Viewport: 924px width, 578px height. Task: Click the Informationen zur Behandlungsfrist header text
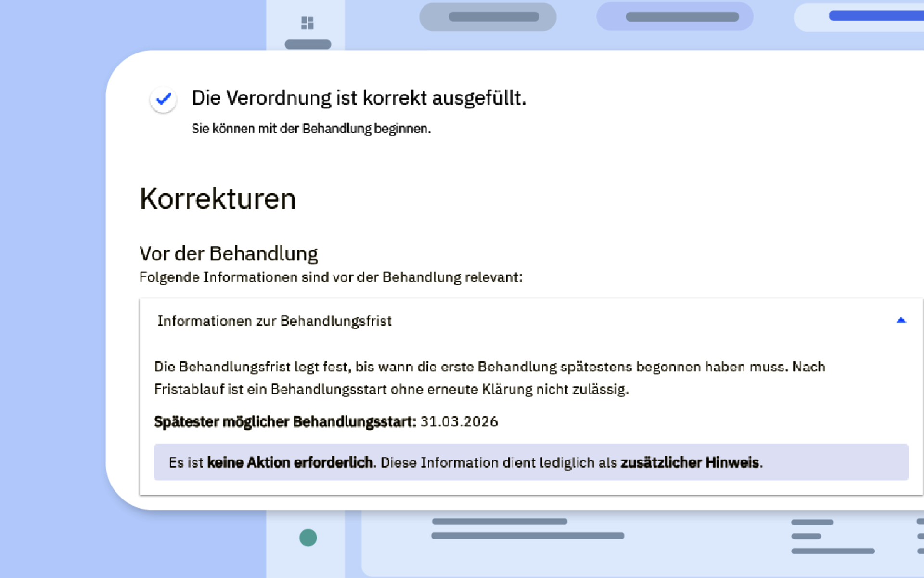click(x=274, y=321)
